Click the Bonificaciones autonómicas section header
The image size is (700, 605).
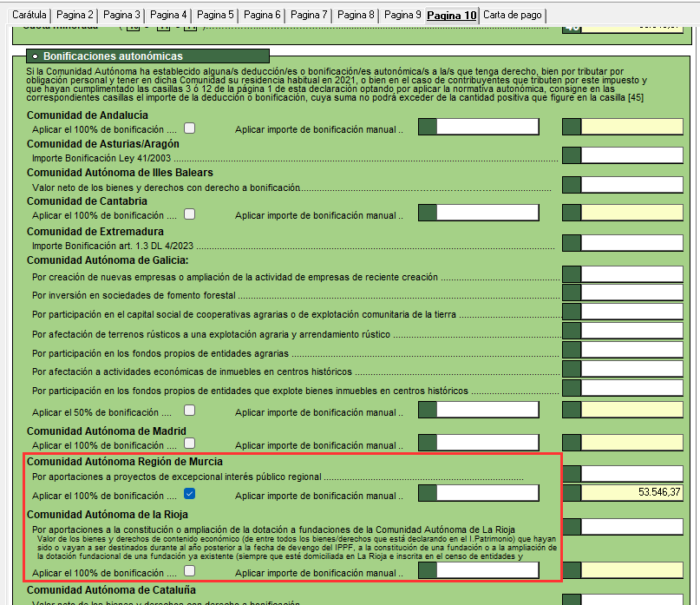[x=113, y=56]
